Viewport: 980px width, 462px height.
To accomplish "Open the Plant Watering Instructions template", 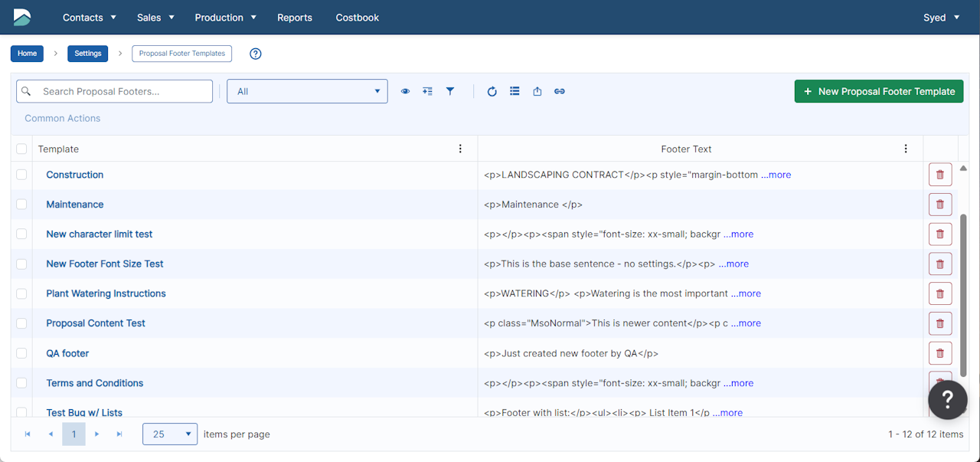I will tap(106, 293).
